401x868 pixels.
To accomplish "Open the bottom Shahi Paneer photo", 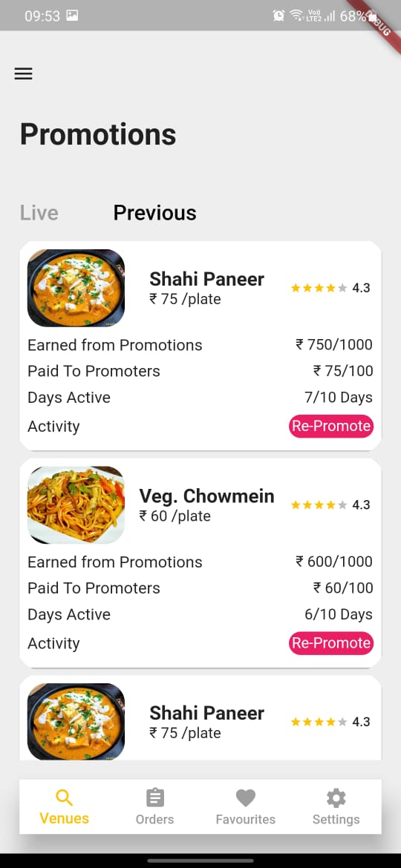I will [x=76, y=721].
